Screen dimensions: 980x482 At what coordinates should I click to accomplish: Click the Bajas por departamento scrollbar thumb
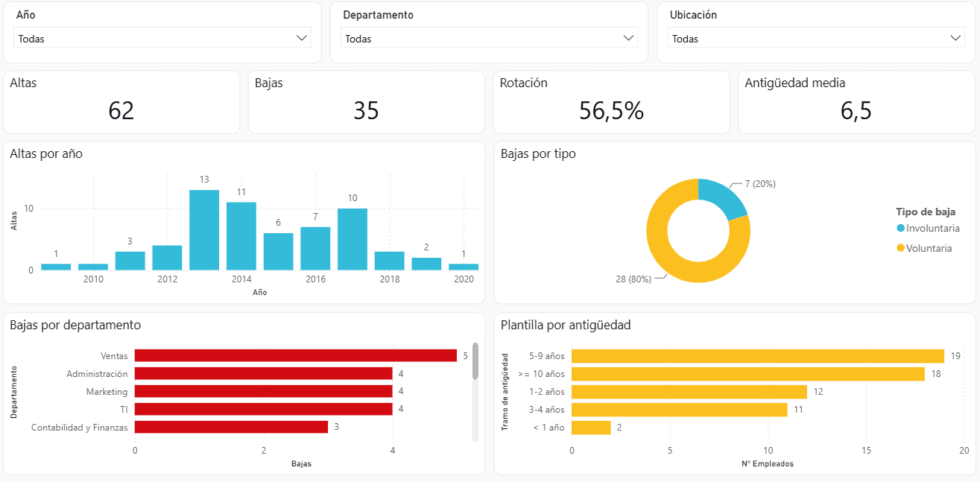(475, 361)
